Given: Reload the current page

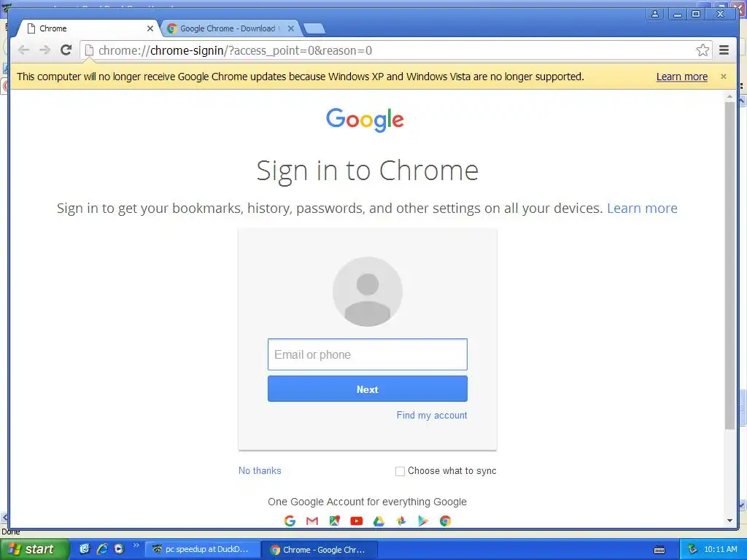Looking at the screenshot, I should [66, 50].
